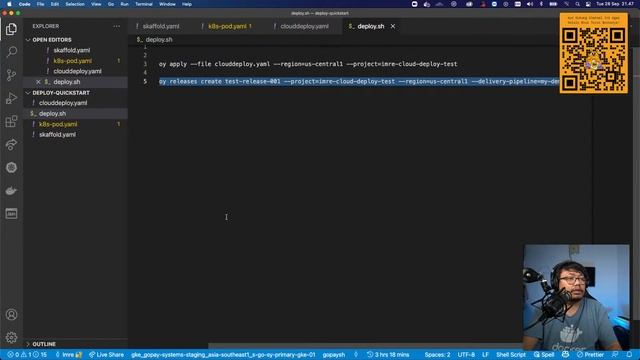The width and height of the screenshot is (640, 360).
Task: Open the Docker whale view icon
Action: (11, 191)
